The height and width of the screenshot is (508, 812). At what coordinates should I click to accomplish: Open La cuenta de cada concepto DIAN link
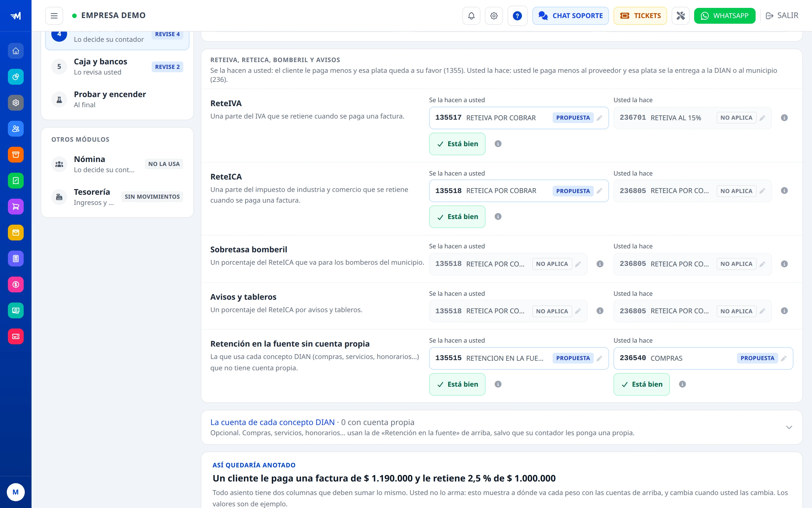coord(272,422)
